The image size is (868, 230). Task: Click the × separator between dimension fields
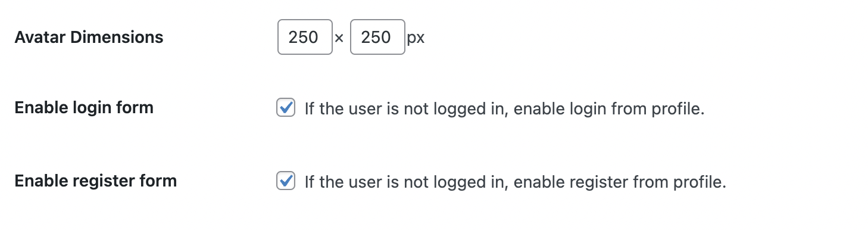pos(339,38)
